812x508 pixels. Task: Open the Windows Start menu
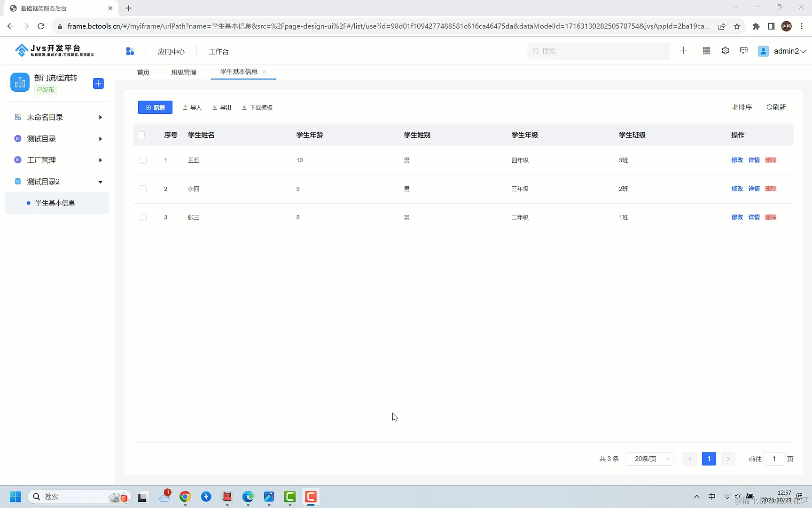point(15,497)
